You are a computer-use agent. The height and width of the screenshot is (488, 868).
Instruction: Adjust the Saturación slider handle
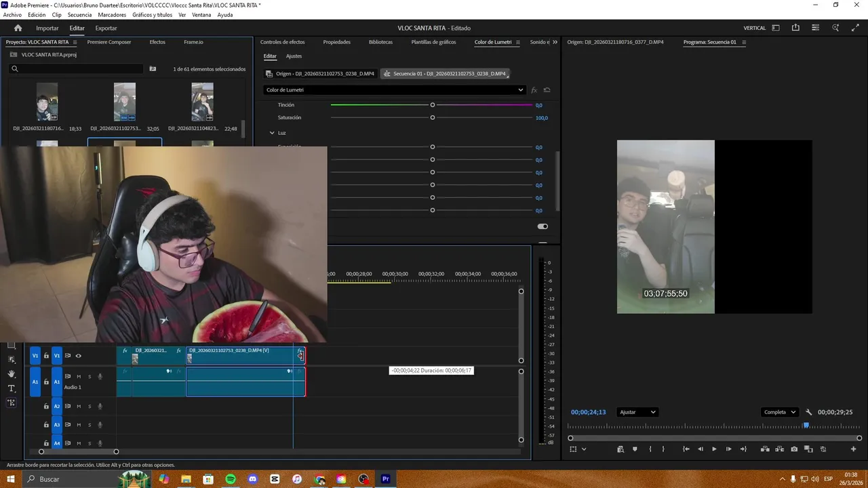[432, 118]
